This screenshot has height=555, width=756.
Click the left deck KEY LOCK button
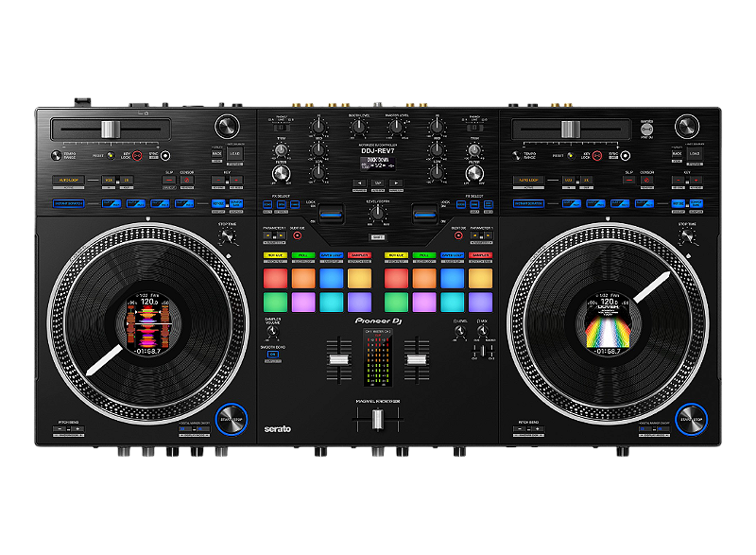click(x=137, y=156)
